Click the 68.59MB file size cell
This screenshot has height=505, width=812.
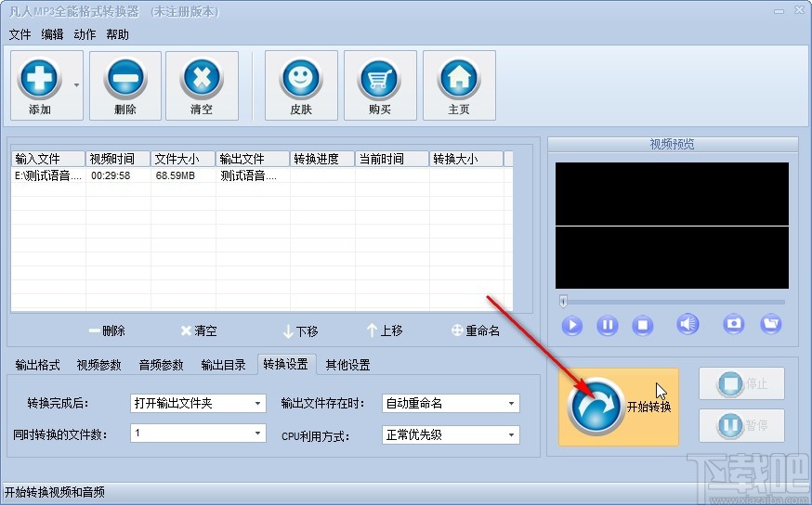click(176, 176)
